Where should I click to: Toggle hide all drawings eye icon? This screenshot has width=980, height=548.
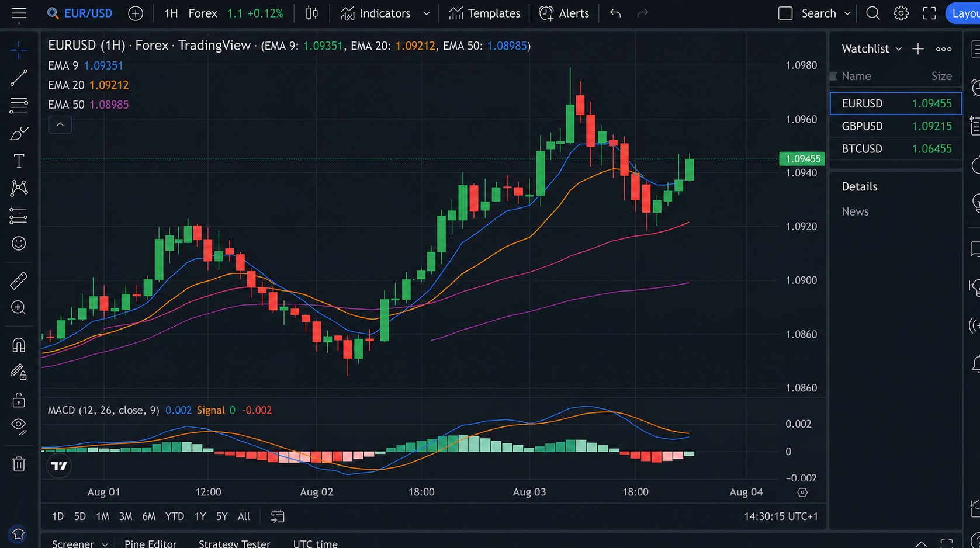[x=19, y=426]
